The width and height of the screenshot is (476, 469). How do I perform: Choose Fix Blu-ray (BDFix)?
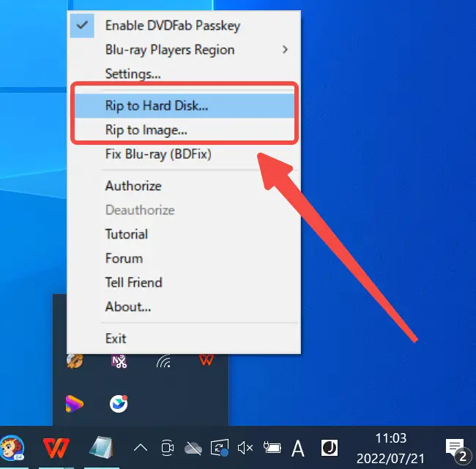coord(184,154)
